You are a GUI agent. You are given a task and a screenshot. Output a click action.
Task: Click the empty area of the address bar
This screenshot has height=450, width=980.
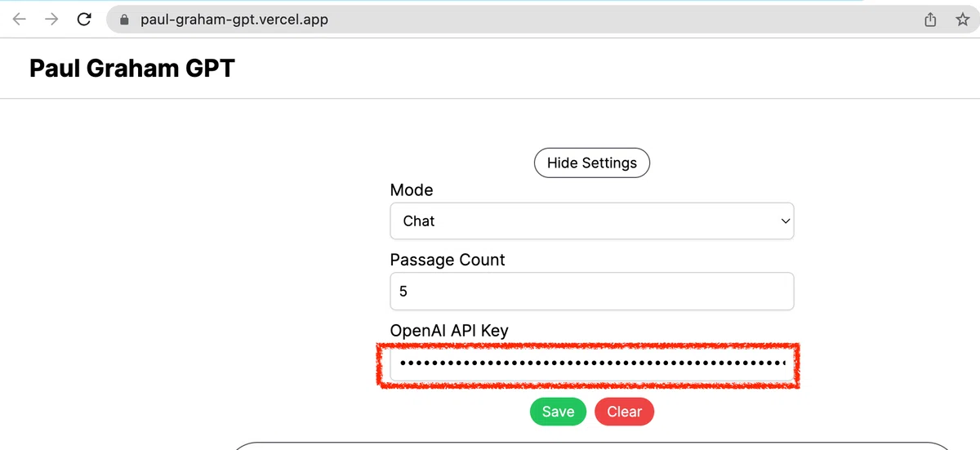[621, 20]
